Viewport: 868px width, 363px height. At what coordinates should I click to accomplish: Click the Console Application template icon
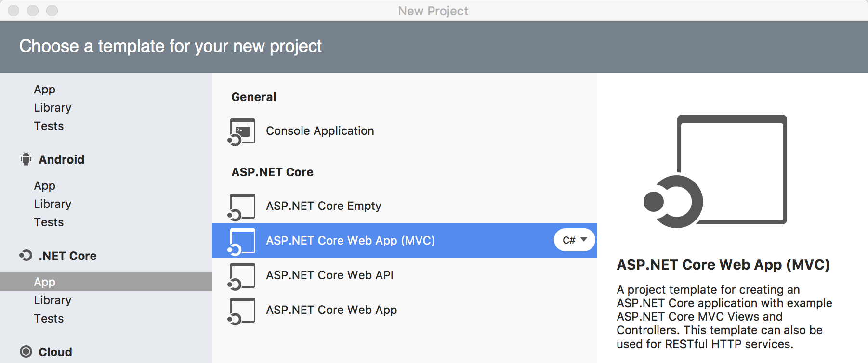coord(241,131)
